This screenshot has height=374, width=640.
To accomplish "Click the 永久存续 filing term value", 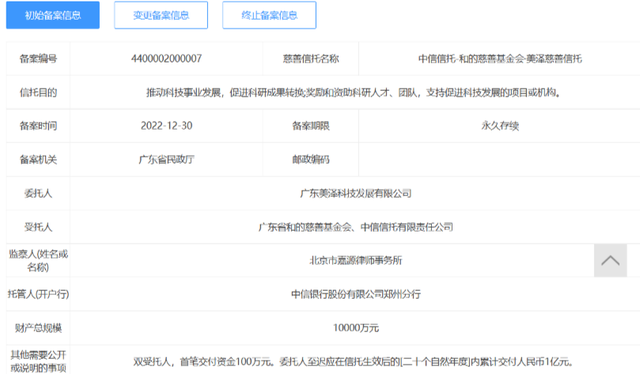I will point(500,126).
